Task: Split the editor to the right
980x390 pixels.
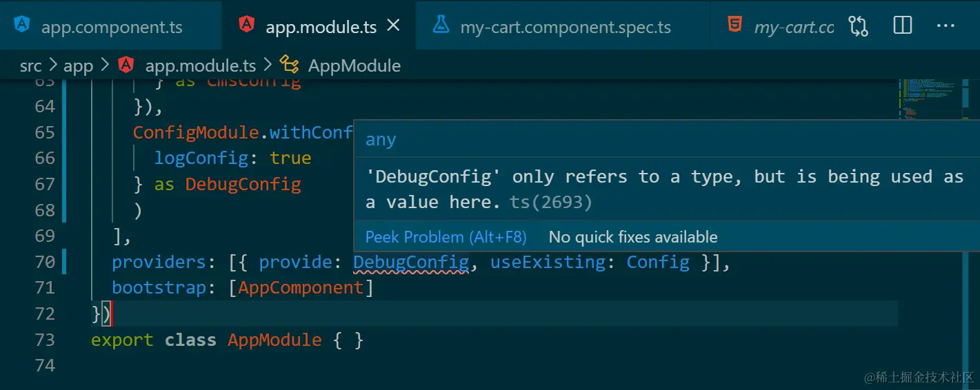Action: (902, 26)
